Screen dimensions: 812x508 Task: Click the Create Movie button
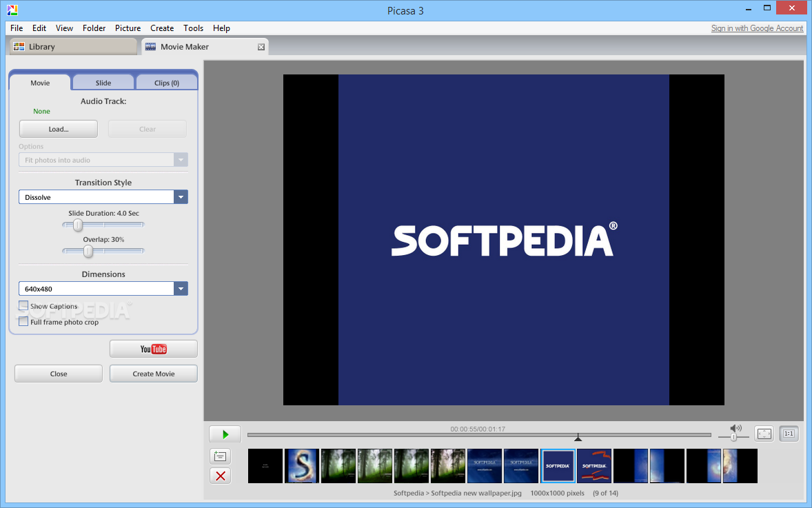point(153,374)
